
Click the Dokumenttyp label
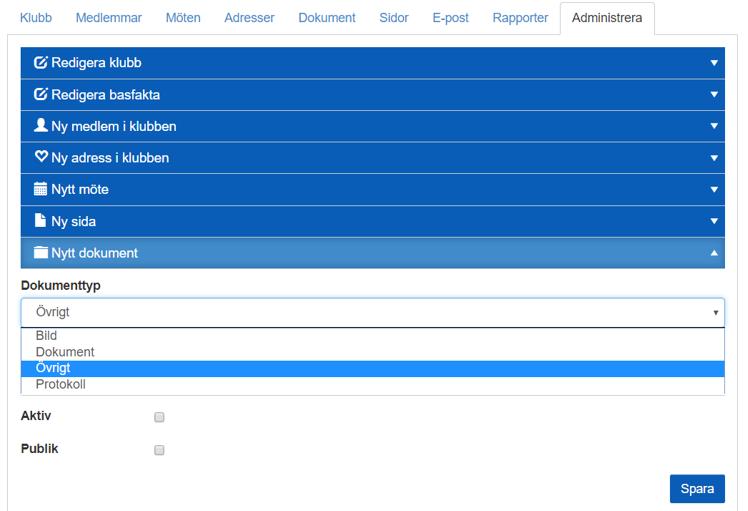coord(61,286)
